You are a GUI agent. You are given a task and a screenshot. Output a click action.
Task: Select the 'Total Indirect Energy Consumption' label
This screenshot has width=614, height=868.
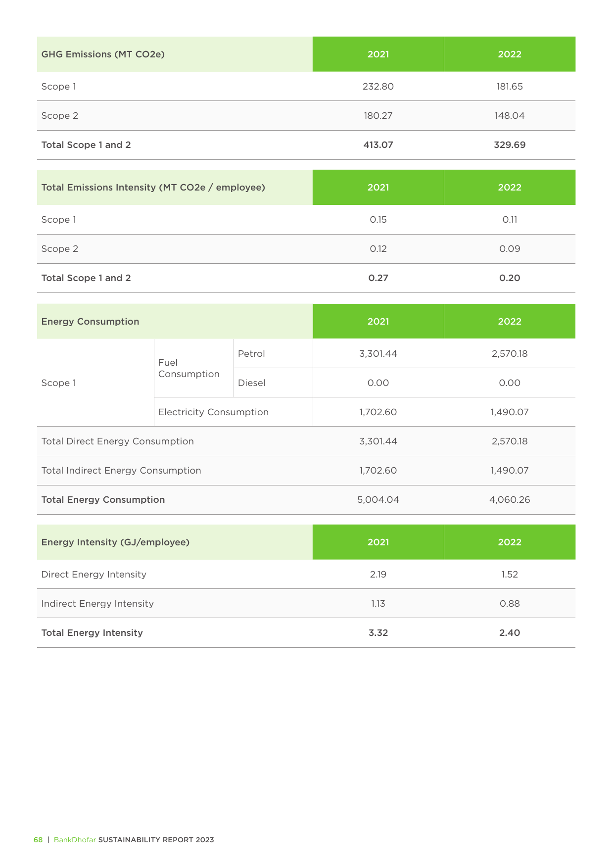[x=121, y=471]
